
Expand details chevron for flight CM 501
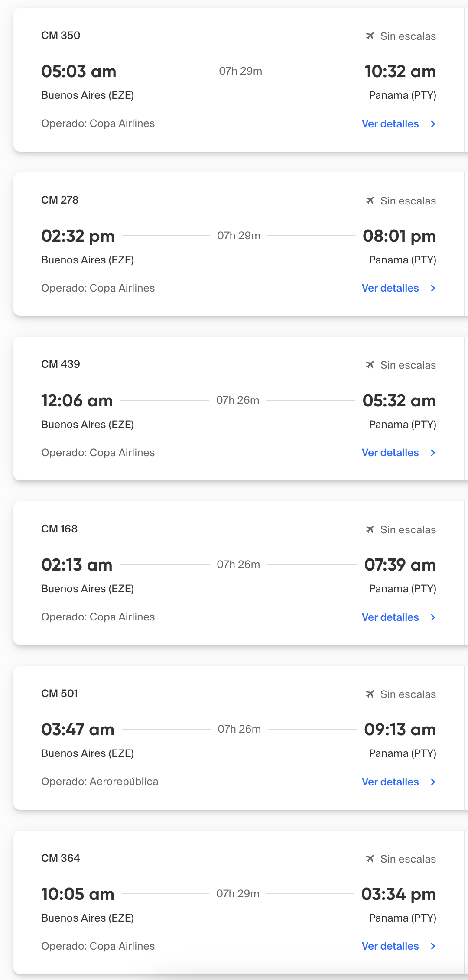(433, 782)
